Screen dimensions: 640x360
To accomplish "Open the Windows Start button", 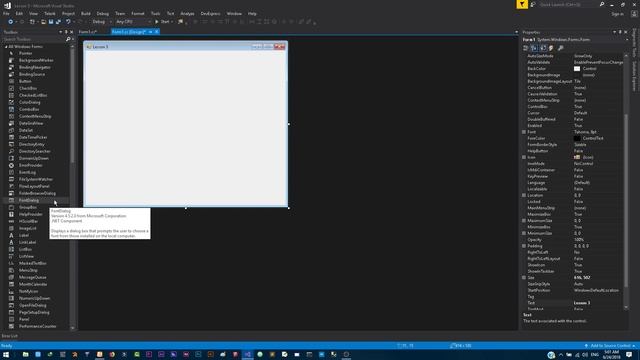I will (x=6, y=355).
